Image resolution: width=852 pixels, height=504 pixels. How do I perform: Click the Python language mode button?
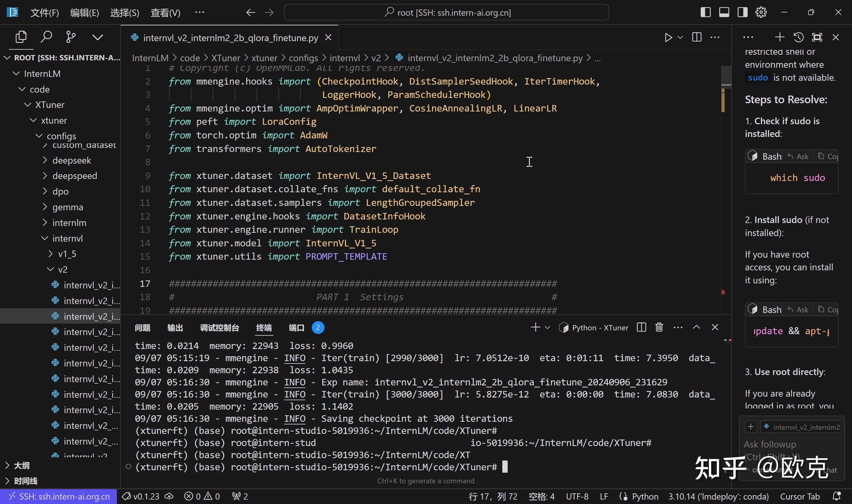(x=645, y=497)
